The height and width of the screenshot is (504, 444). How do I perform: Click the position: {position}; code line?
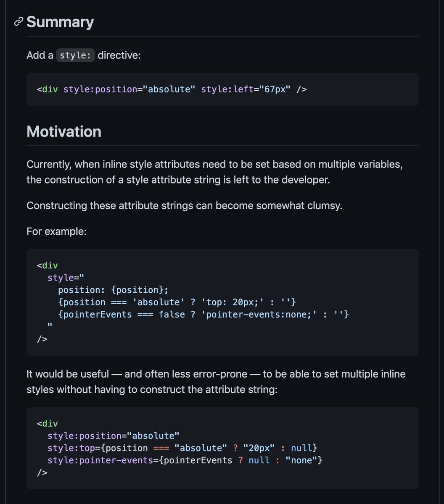click(113, 290)
